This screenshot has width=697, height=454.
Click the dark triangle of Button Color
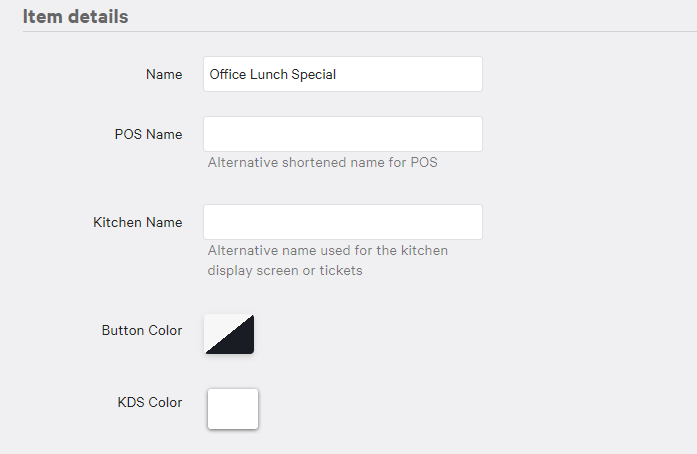240,340
